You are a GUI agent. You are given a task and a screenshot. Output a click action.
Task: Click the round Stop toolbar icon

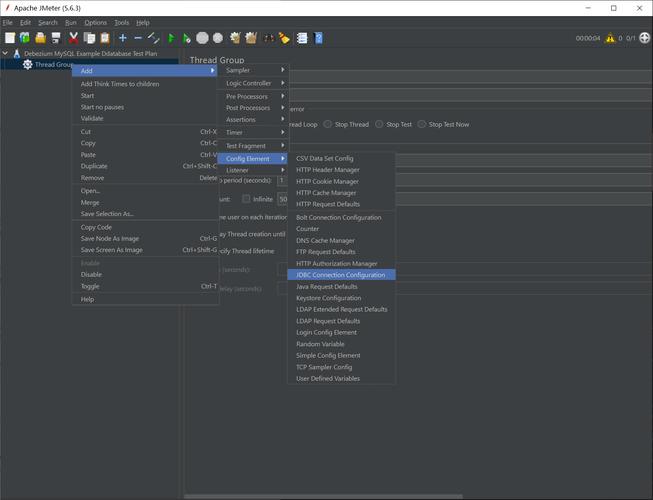tap(202, 38)
